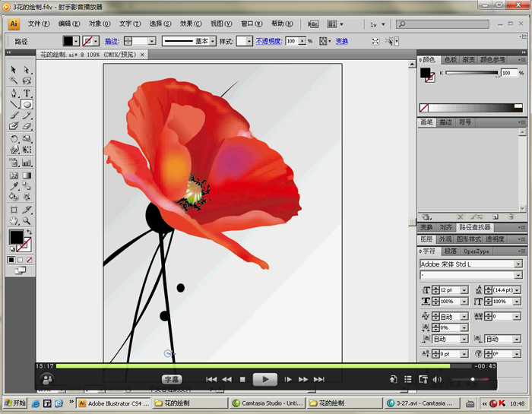This screenshot has width=532, height=414.
Task: Open the stroke weight dropdown
Action: tap(152, 41)
